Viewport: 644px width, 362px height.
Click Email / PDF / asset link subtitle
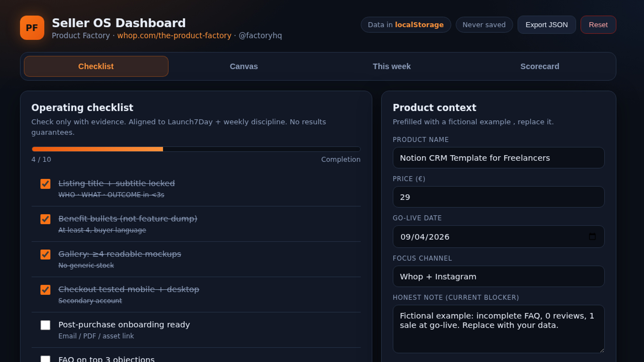tap(96, 336)
